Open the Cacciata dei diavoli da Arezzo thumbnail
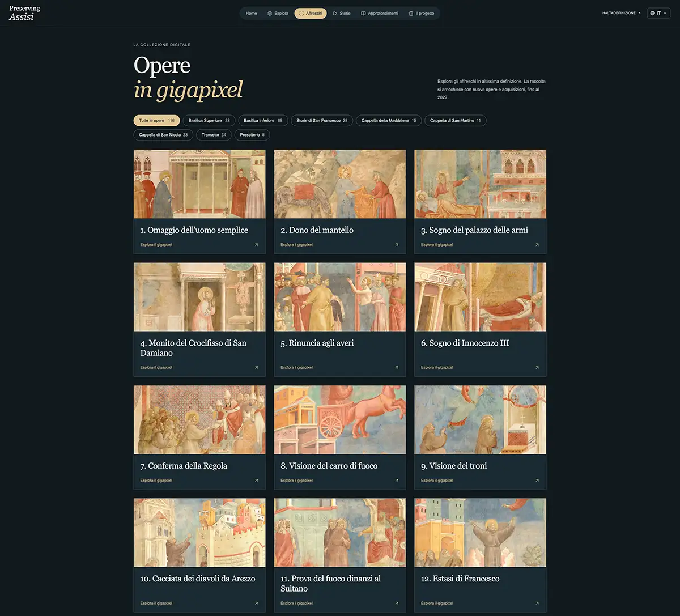Image resolution: width=680 pixels, height=616 pixels. pyautogui.click(x=199, y=533)
